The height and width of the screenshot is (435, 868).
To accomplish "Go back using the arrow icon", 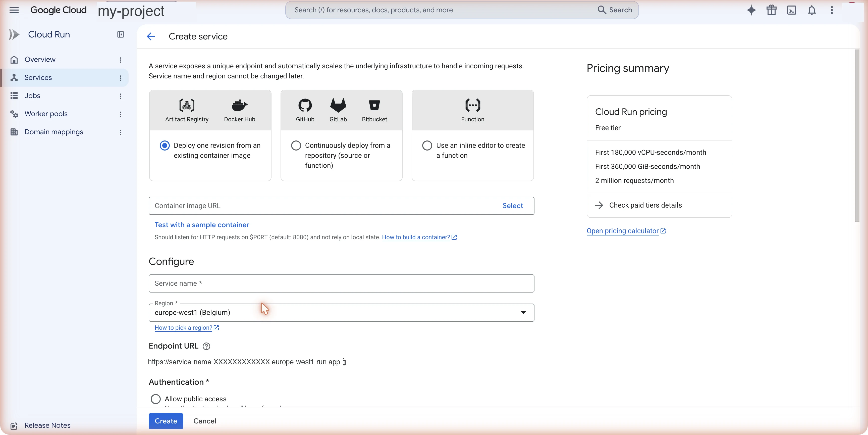I will click(x=151, y=36).
